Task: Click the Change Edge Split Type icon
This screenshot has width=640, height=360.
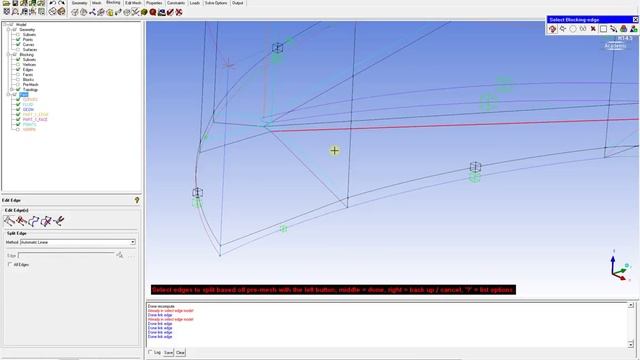Action: pos(58,221)
